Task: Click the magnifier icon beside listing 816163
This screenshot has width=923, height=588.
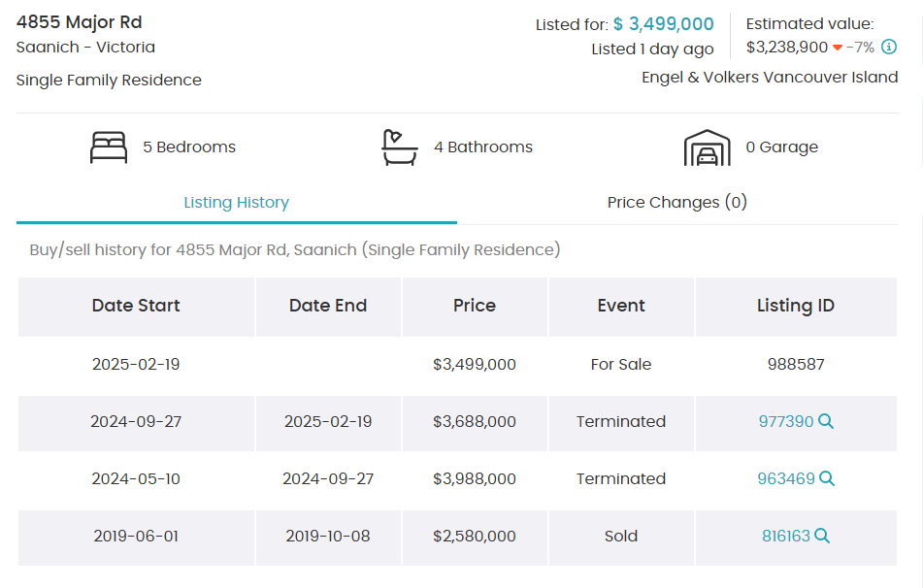Action: (822, 536)
